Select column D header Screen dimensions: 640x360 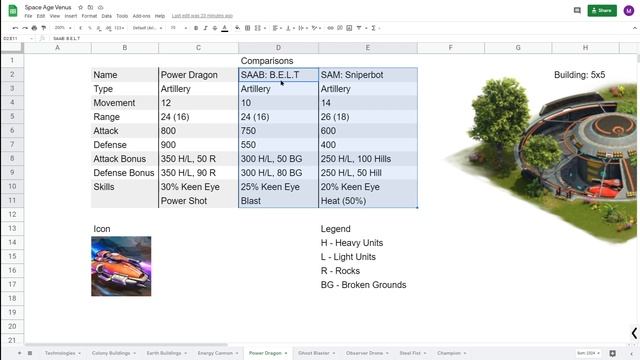click(x=278, y=48)
